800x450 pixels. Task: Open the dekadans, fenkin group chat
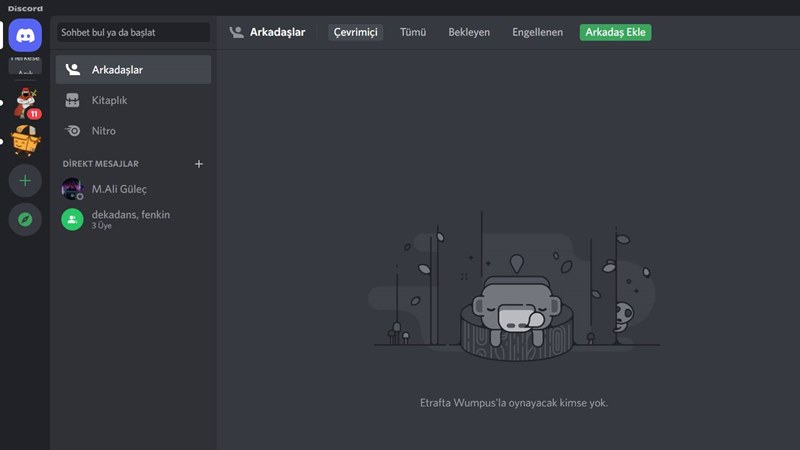tap(133, 219)
